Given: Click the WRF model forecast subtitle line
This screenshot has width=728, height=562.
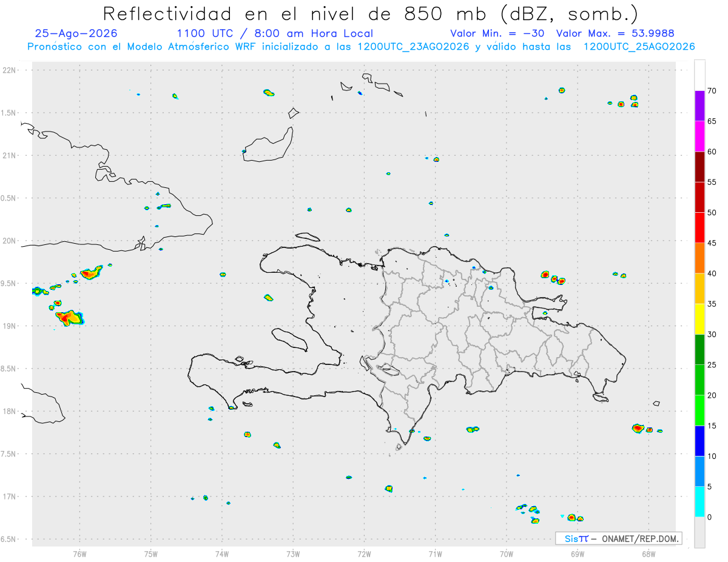Looking at the screenshot, I should point(361,47).
